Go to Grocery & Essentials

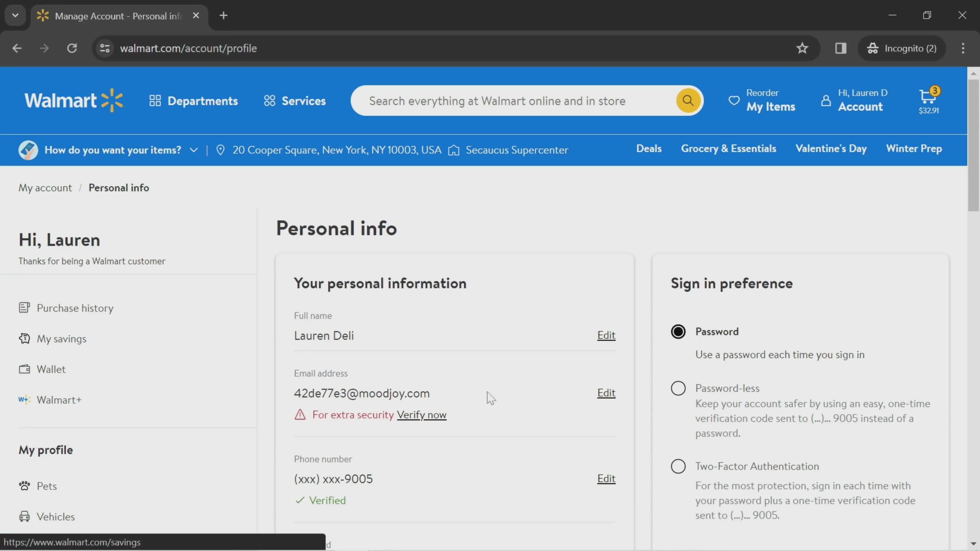729,149
